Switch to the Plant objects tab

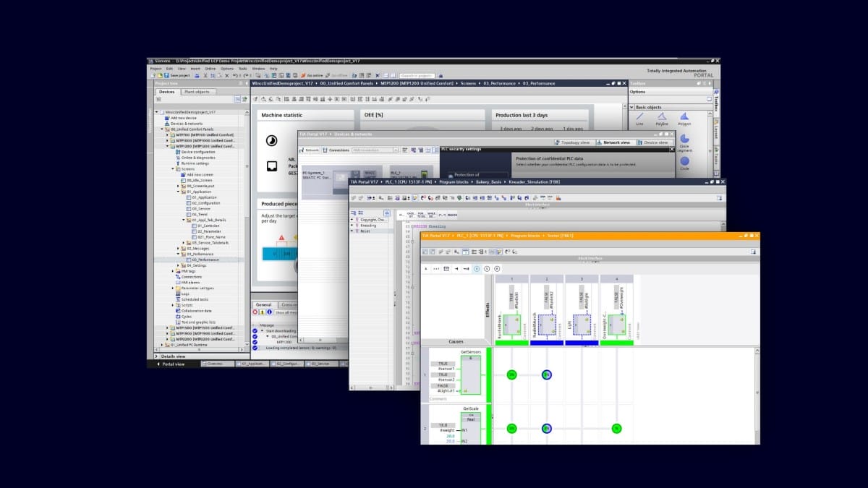coord(196,92)
